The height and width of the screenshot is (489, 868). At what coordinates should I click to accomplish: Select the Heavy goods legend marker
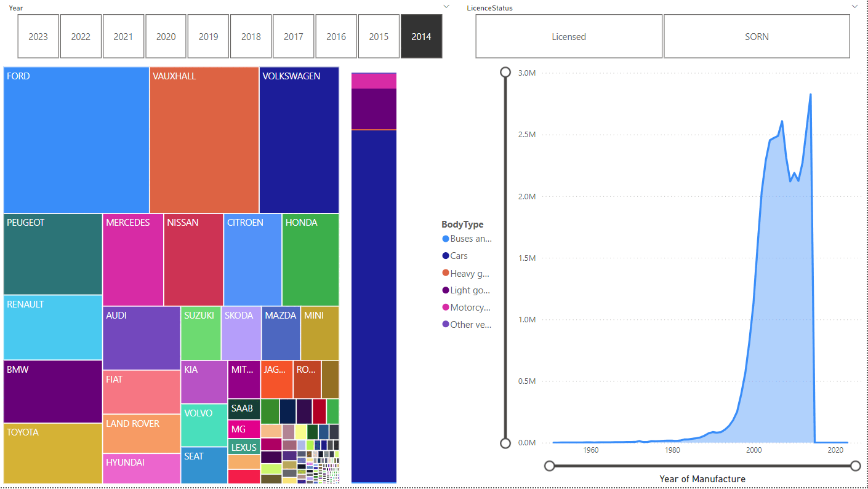(x=446, y=273)
